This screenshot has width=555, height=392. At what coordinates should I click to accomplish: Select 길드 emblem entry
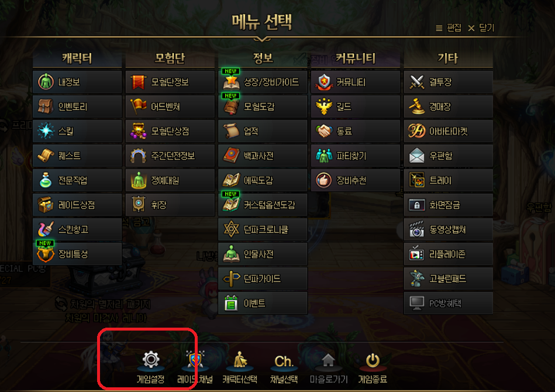pos(356,106)
